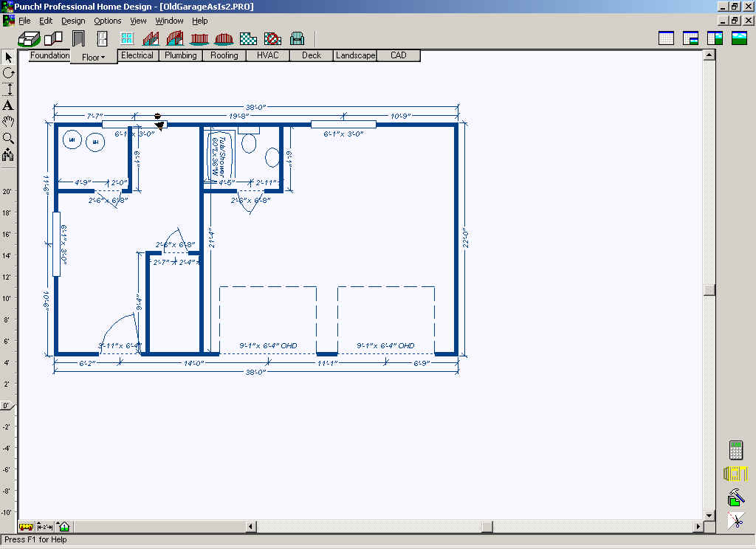
Task: Switch to split 2D and 3D view
Action: pos(715,38)
